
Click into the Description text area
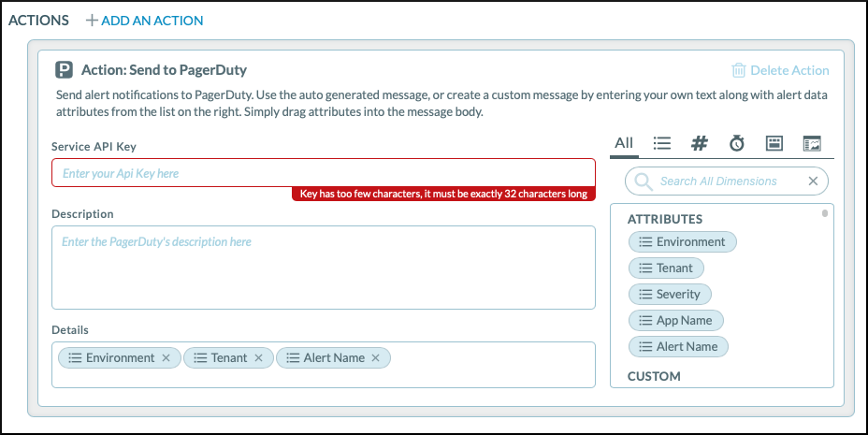323,267
